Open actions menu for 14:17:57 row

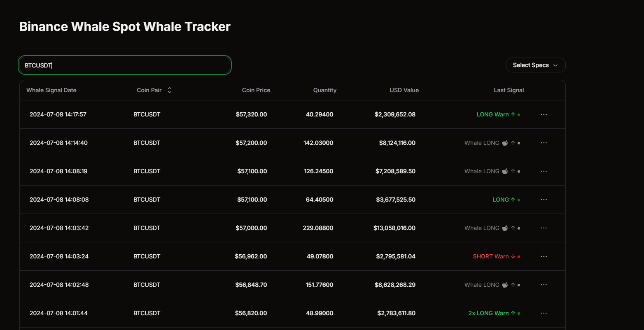[x=544, y=114]
